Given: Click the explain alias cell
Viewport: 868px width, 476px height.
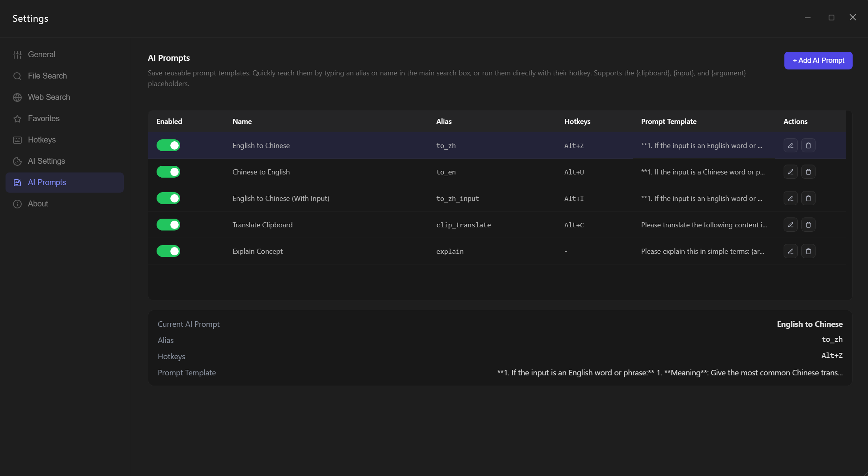Looking at the screenshot, I should click(450, 251).
